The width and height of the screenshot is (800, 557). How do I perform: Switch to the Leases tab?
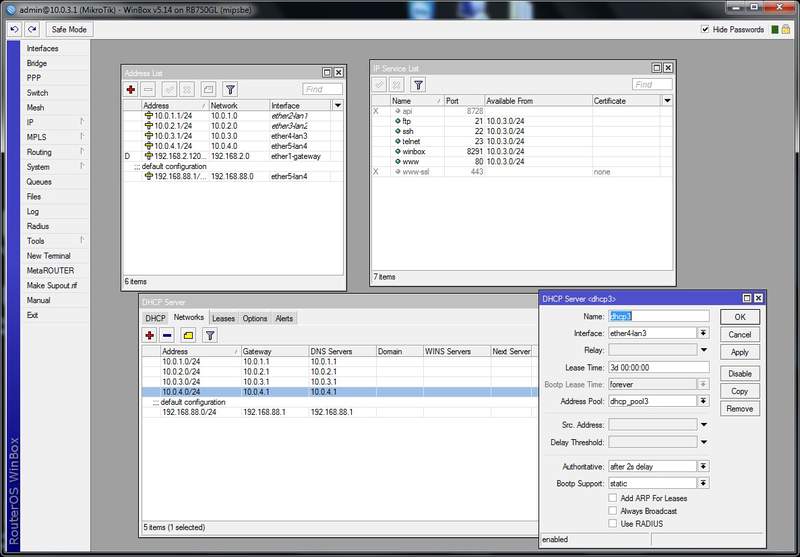223,318
